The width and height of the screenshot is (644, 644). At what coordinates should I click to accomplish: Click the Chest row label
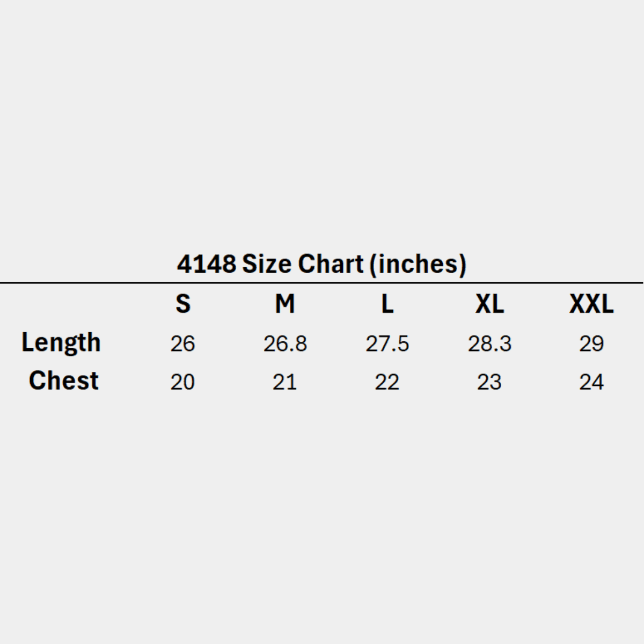(63, 381)
